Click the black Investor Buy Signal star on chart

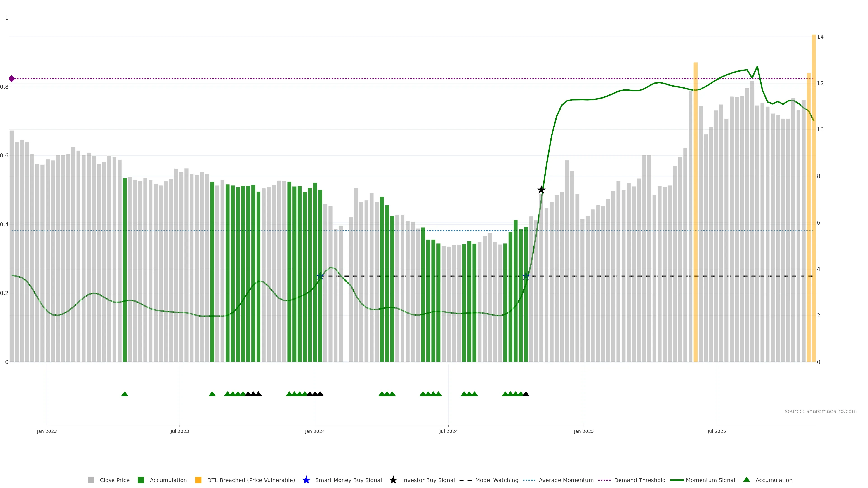click(541, 190)
